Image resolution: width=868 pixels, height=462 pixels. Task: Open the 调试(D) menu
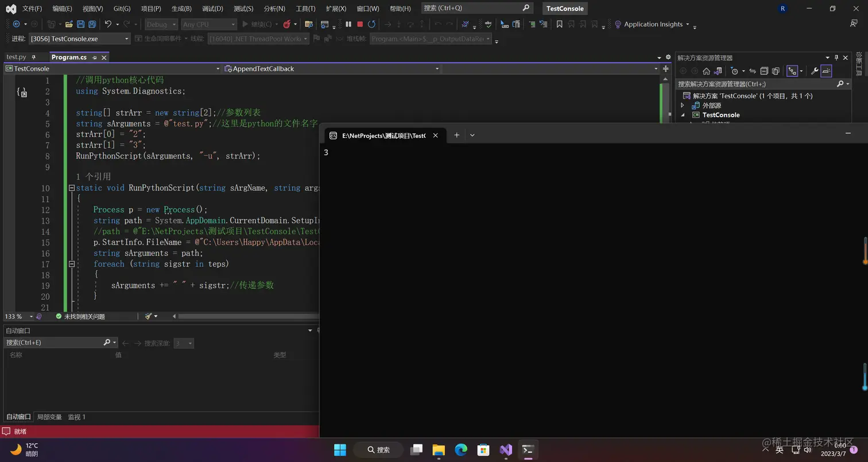pyautogui.click(x=212, y=9)
